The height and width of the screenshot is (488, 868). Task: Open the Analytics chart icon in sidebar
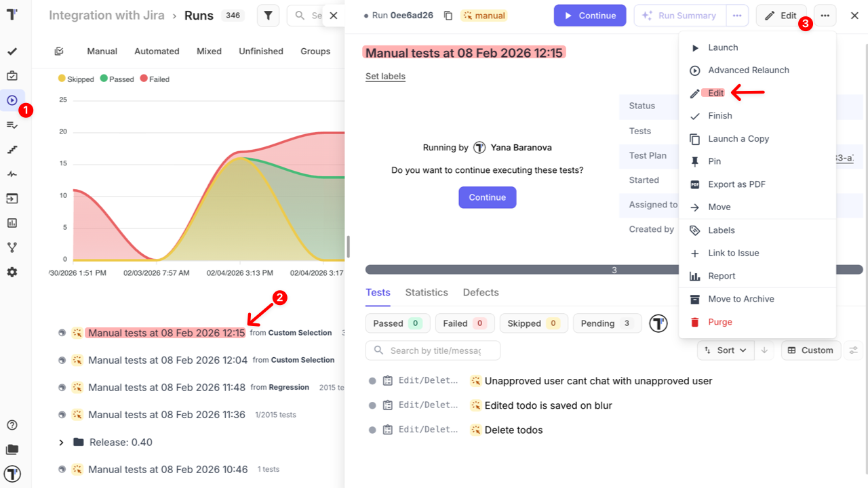tap(12, 223)
